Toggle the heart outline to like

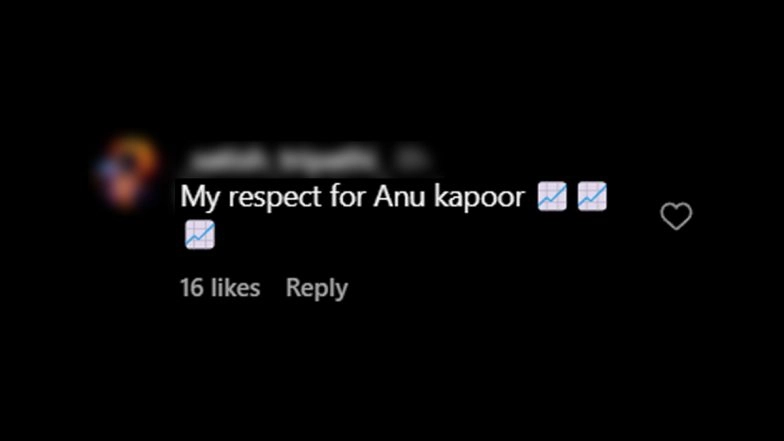(676, 216)
